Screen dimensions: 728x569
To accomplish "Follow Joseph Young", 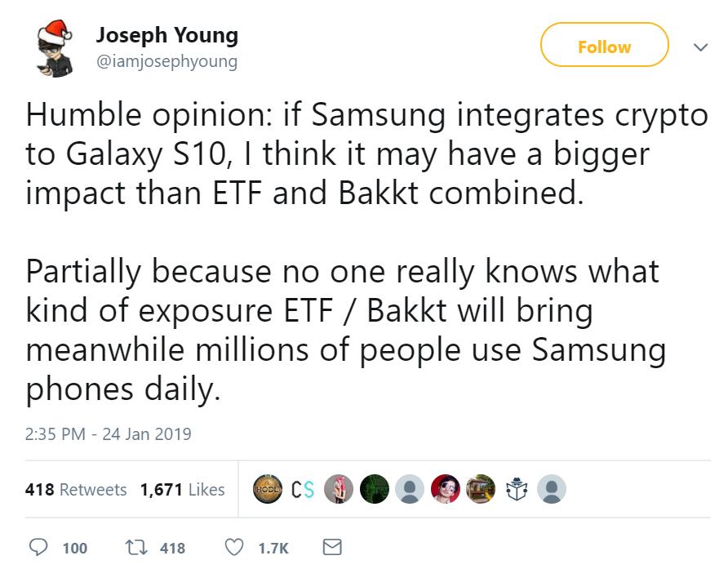I will click(604, 47).
